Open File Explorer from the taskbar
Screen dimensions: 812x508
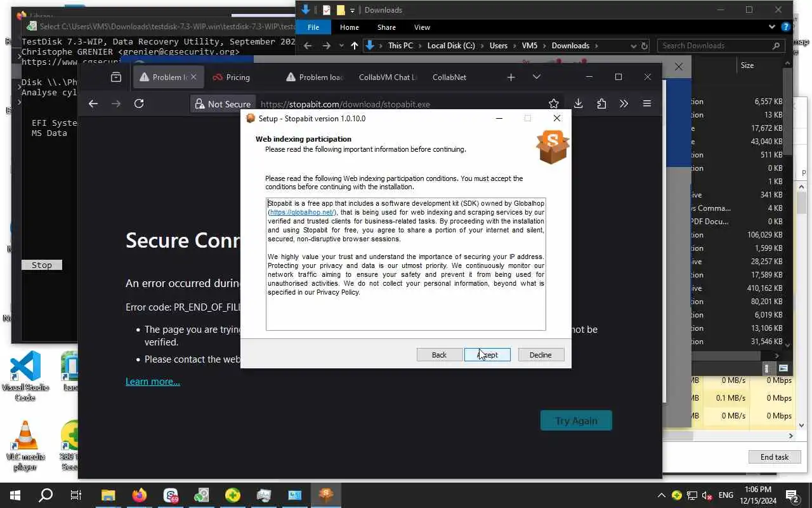pos(108,495)
